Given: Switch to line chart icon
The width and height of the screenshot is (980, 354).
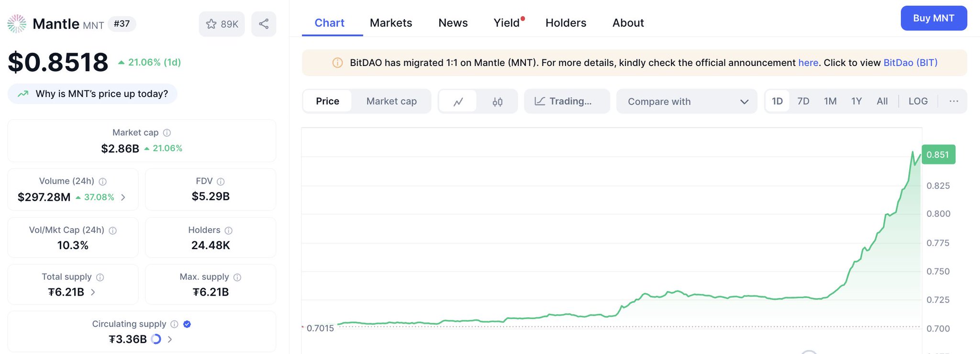Looking at the screenshot, I should click(458, 101).
